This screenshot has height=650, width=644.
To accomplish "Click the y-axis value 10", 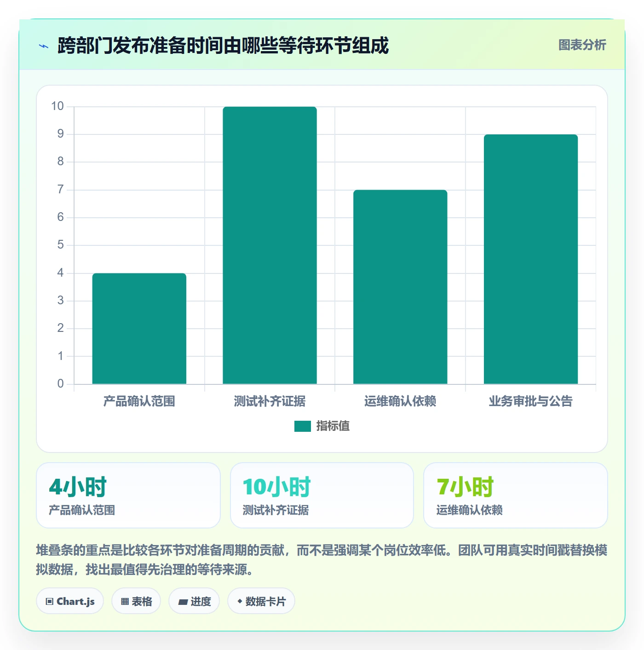I will pos(57,106).
